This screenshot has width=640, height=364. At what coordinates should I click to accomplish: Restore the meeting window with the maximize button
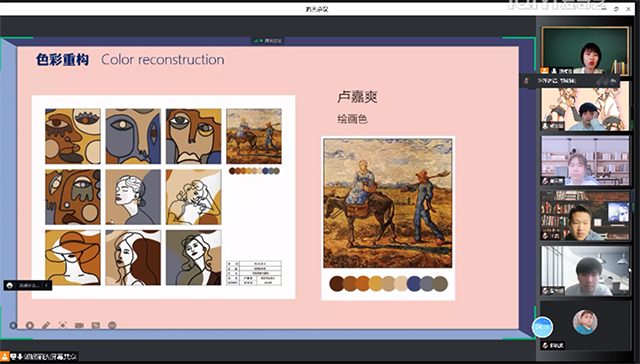click(x=616, y=9)
